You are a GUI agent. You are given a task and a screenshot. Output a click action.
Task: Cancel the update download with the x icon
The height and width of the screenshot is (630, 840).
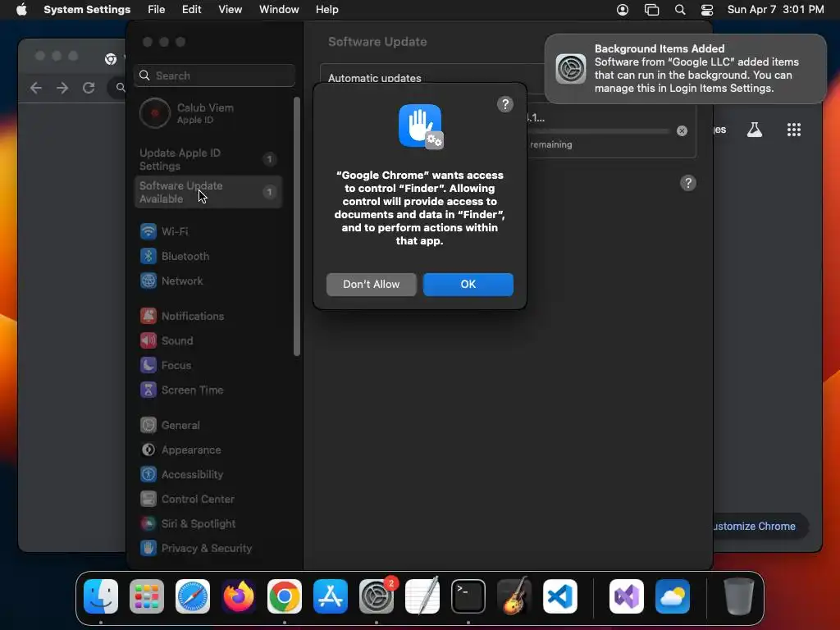pyautogui.click(x=682, y=130)
